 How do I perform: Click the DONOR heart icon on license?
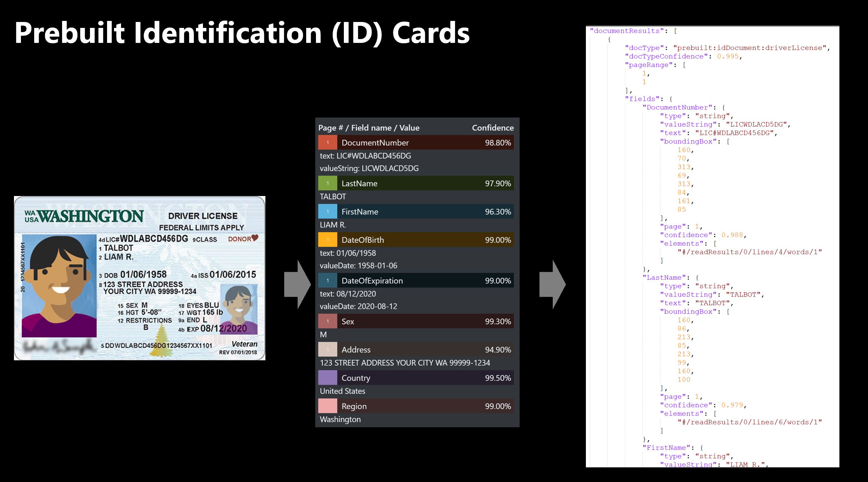point(255,238)
